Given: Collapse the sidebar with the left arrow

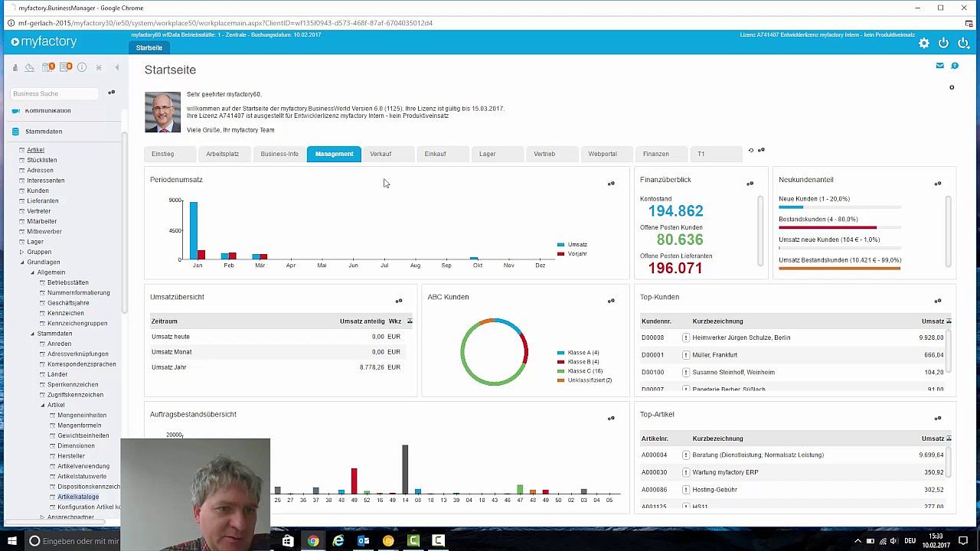Looking at the screenshot, I should point(117,67).
